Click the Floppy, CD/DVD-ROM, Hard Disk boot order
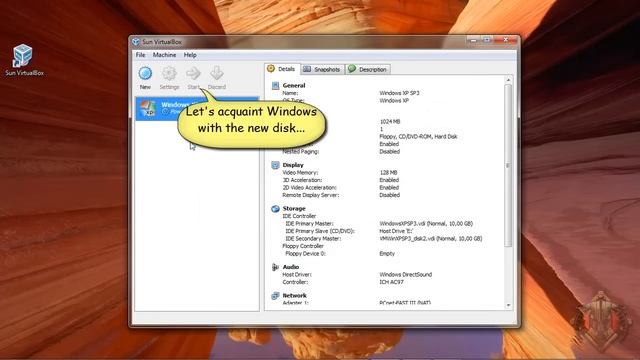This screenshot has width=640, height=360. [418, 137]
